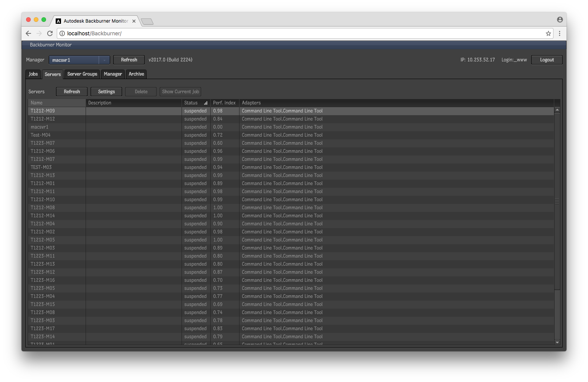588x382 pixels.
Task: Click Show Current Job
Action: tap(180, 92)
